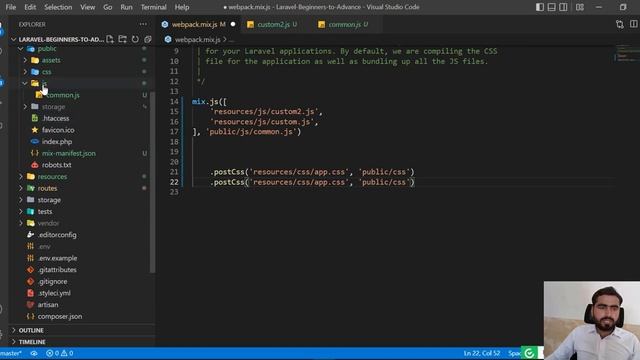Viewport: 640px width, 360px height.
Task: Open the .styleci.yml file
Action: [54, 293]
